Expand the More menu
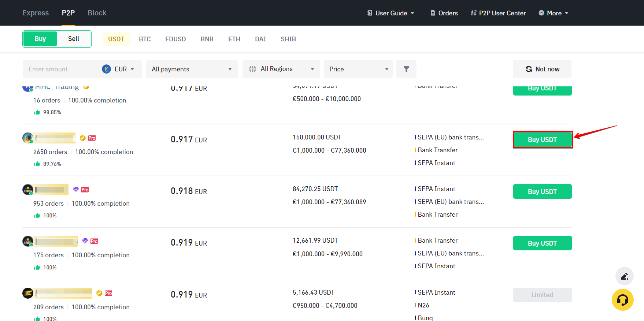The width and height of the screenshot is (644, 321). click(554, 13)
